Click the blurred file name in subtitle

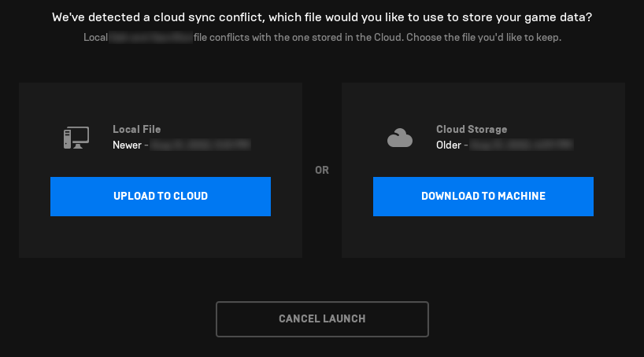pos(150,38)
